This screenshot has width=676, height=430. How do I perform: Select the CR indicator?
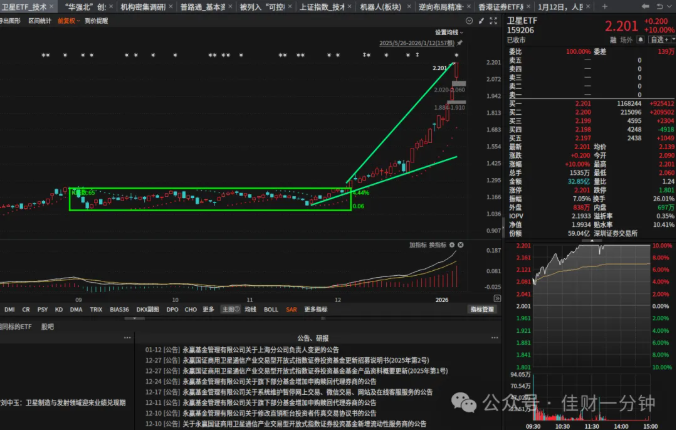pyautogui.click(x=26, y=310)
